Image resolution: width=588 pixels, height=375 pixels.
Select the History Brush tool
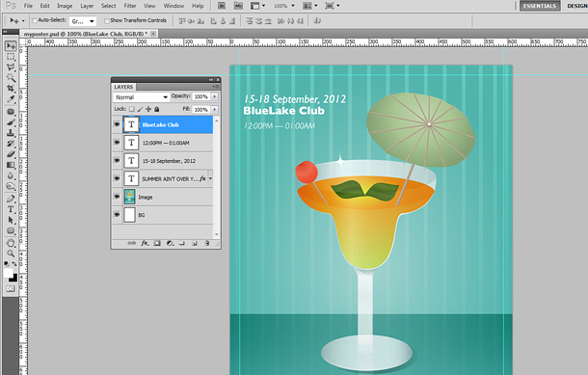11,144
